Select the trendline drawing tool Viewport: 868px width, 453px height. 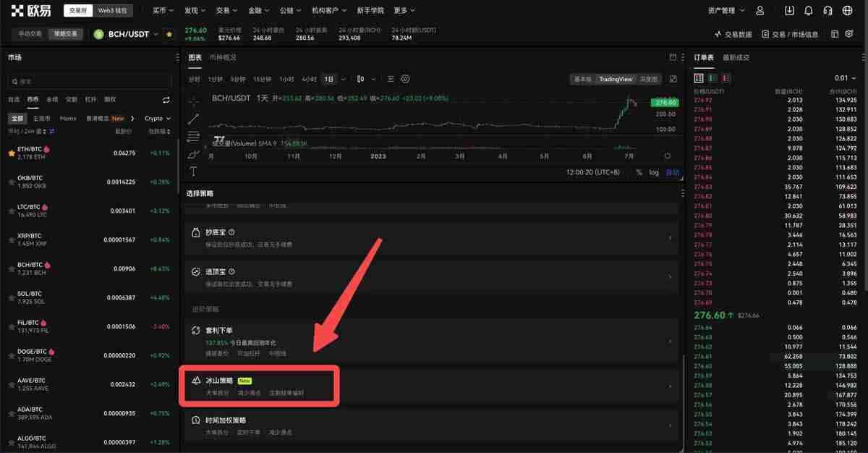pos(193,117)
